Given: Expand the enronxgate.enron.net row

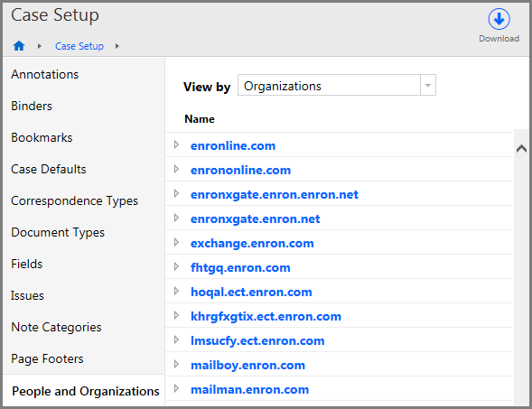Looking at the screenshot, I should pyautogui.click(x=176, y=218).
